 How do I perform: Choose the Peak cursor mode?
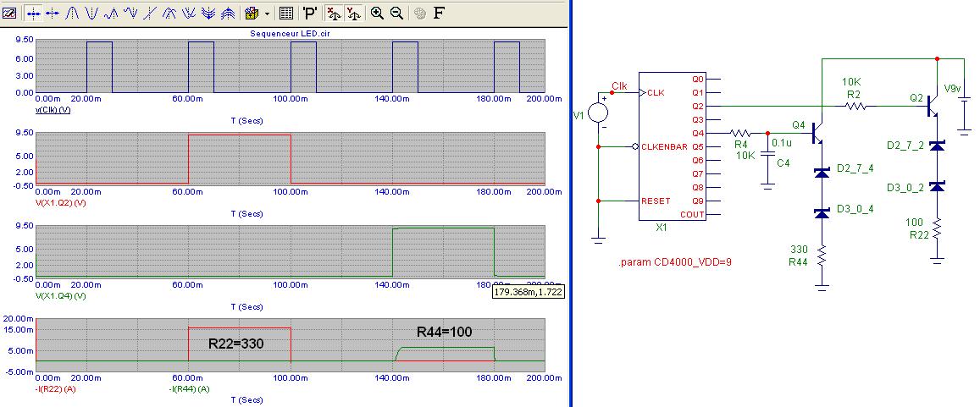pyautogui.click(x=73, y=13)
